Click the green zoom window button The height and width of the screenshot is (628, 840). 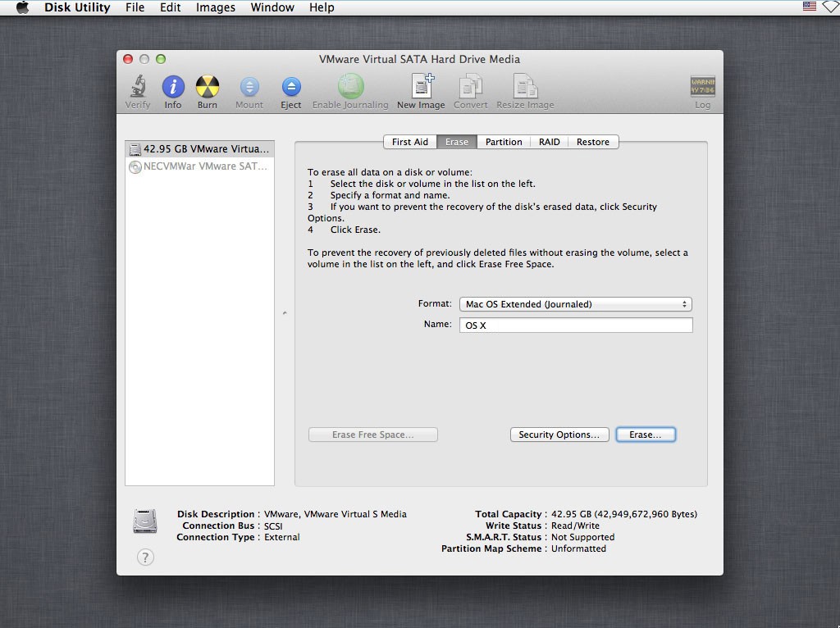pyautogui.click(x=161, y=59)
